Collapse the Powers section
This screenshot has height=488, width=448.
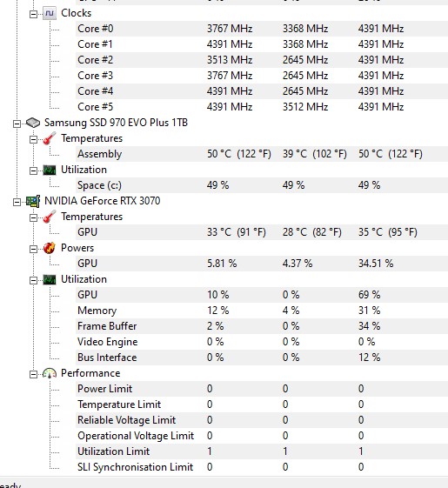pyautogui.click(x=33, y=250)
